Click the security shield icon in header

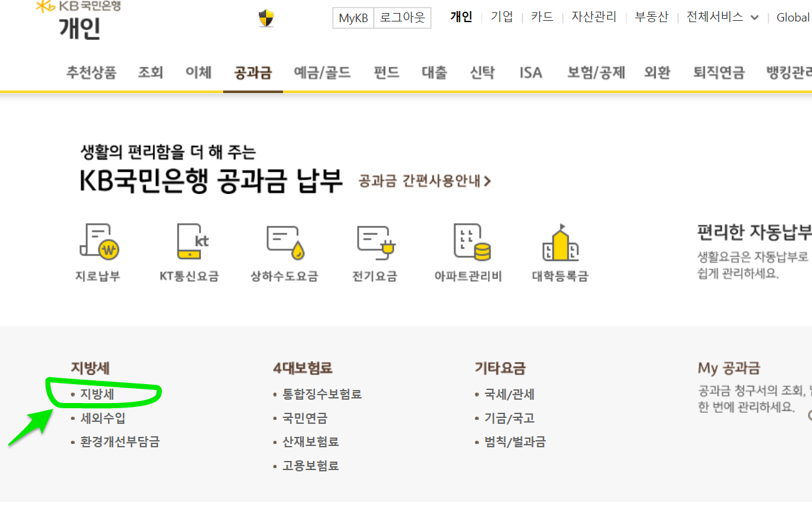(266, 18)
